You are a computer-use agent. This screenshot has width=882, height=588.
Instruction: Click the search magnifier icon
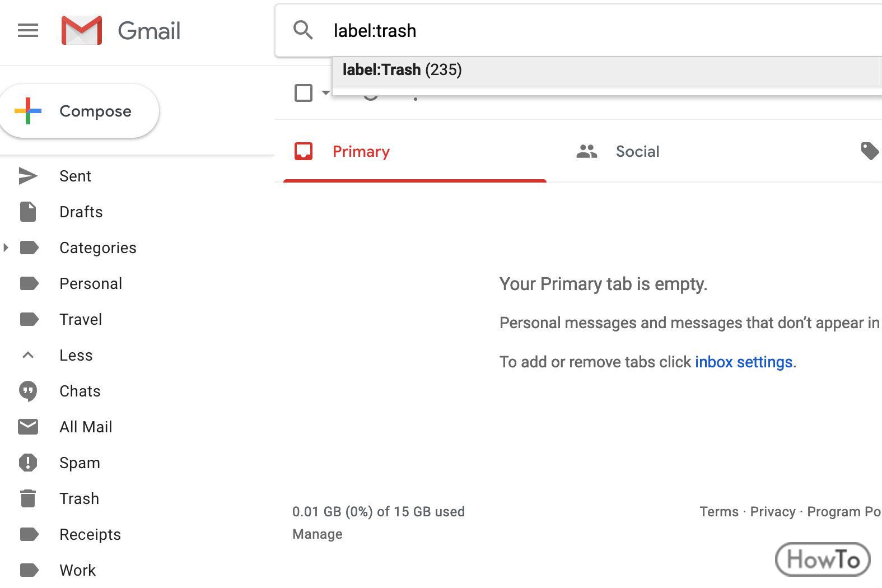(303, 30)
